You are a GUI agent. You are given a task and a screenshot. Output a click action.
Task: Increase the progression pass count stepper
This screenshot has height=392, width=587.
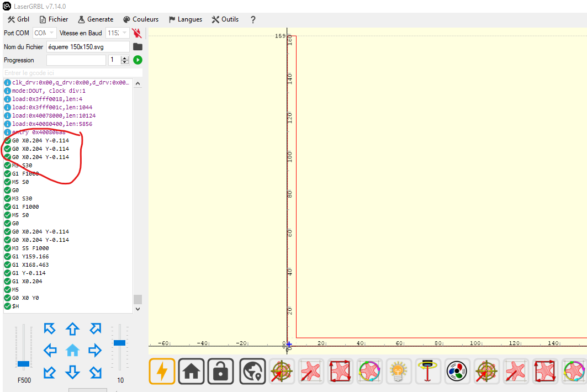pyautogui.click(x=125, y=57)
